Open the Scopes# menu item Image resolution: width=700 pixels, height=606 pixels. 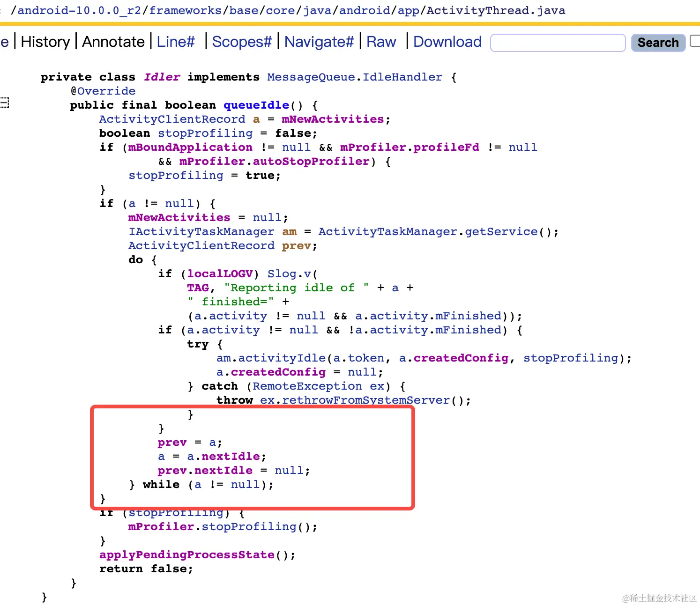[242, 42]
